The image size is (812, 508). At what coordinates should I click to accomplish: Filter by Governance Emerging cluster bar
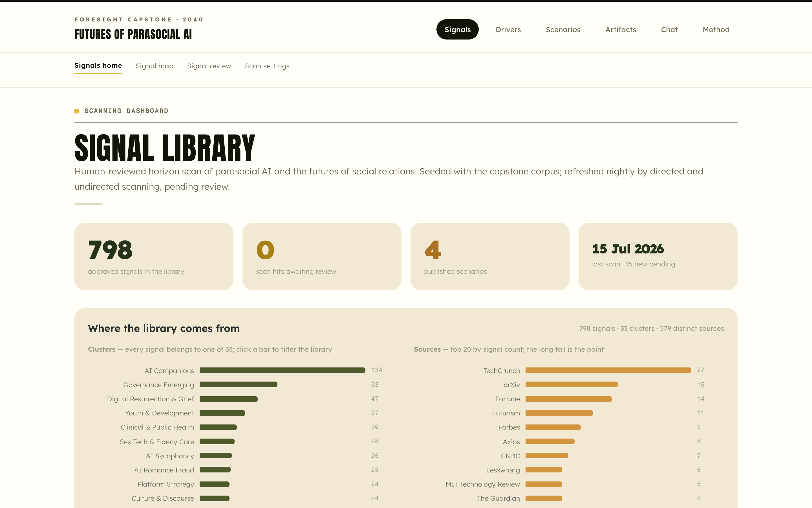tap(238, 384)
